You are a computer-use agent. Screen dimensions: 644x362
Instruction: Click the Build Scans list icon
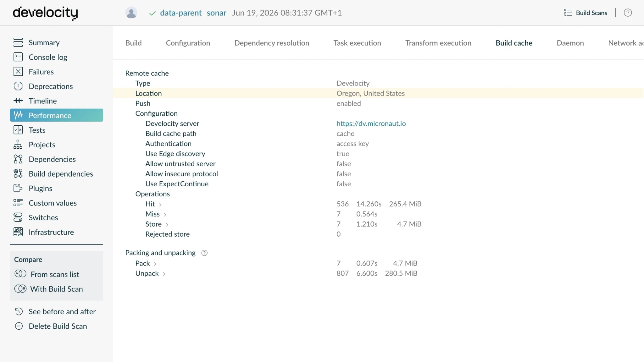568,13
